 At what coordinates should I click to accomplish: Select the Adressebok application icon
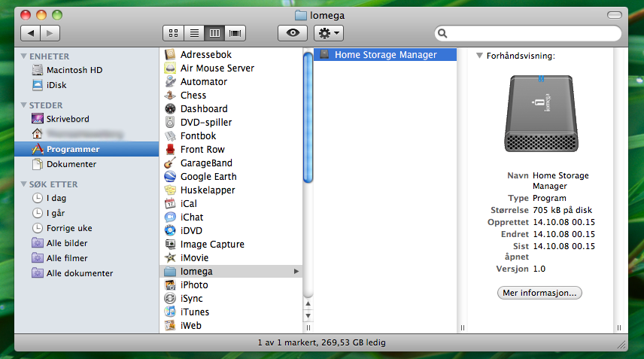tap(170, 54)
